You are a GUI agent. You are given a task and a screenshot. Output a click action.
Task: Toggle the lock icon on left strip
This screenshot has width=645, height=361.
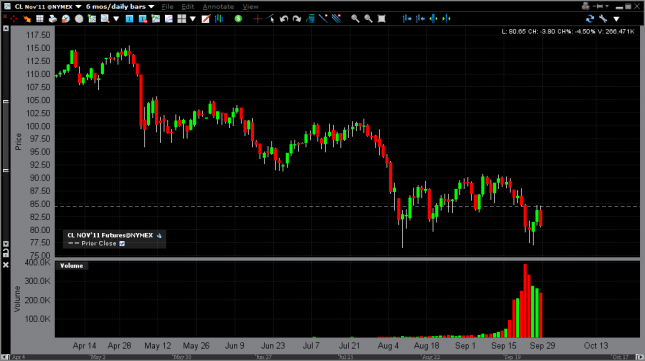[x=6, y=253]
